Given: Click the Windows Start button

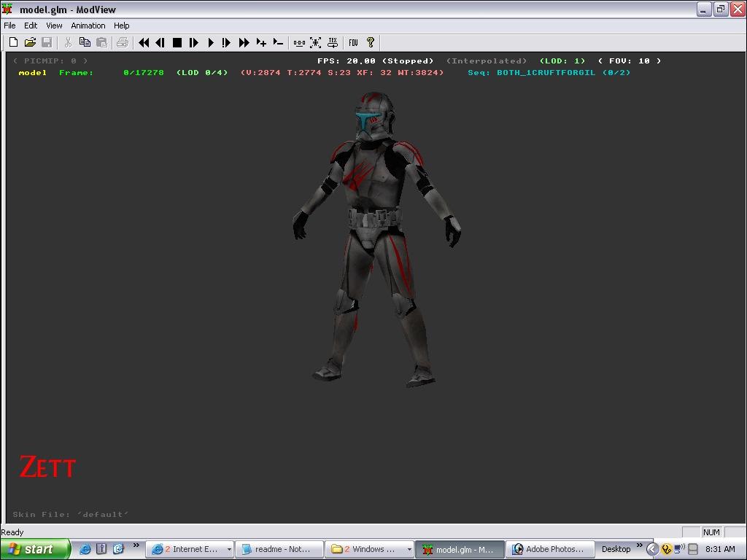Looking at the screenshot, I should click(34, 549).
